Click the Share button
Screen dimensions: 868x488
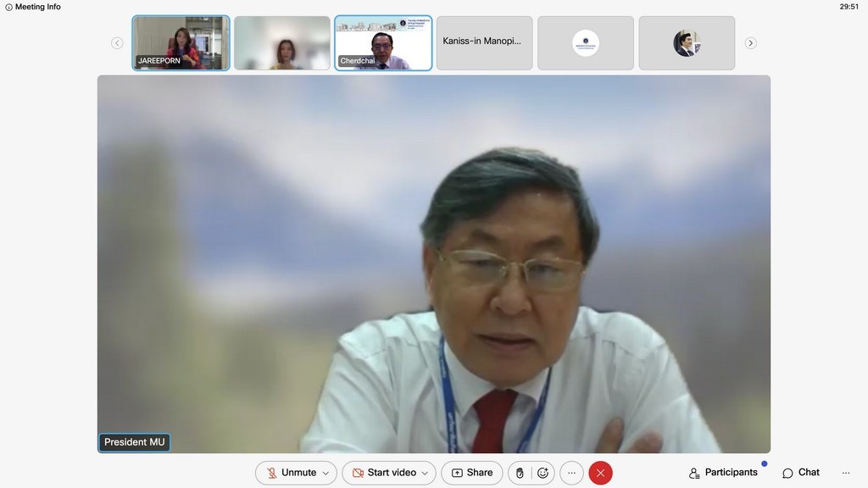(471, 473)
